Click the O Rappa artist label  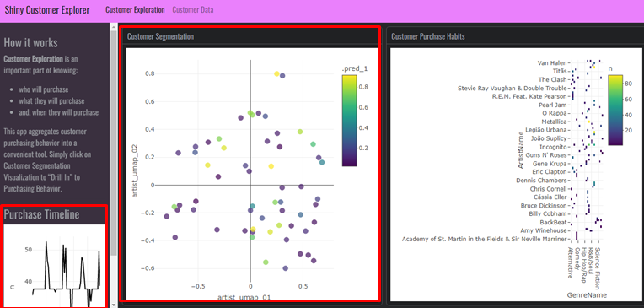pos(555,113)
